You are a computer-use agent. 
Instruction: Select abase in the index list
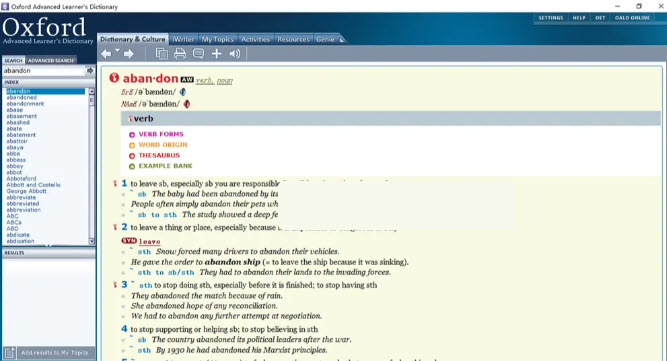(14, 110)
